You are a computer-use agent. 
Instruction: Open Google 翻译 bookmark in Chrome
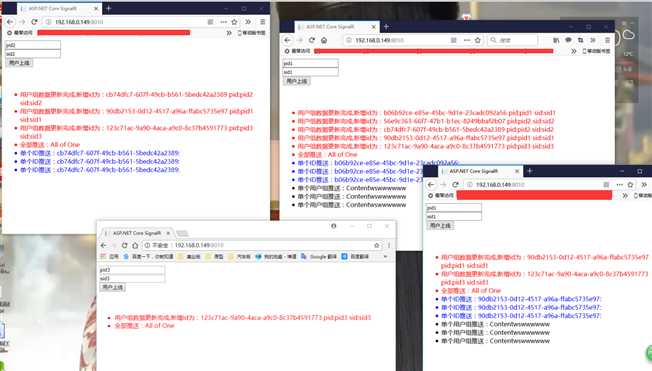(319, 257)
